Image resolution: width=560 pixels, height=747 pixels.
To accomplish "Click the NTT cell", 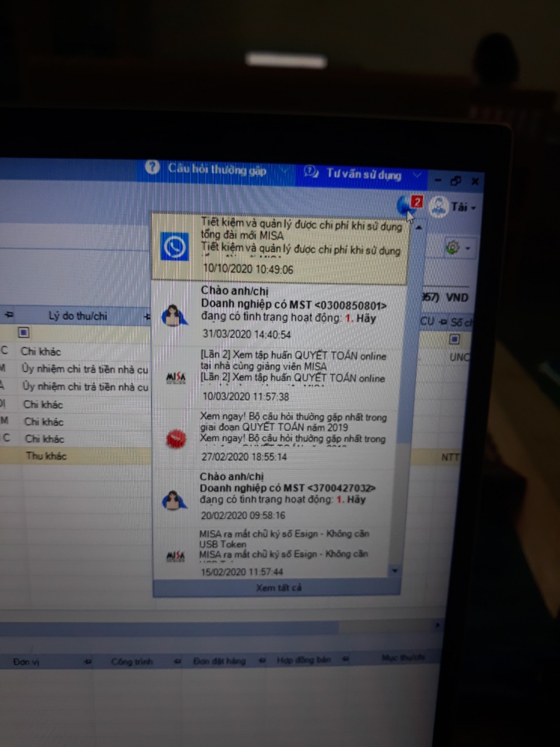I will [x=450, y=457].
